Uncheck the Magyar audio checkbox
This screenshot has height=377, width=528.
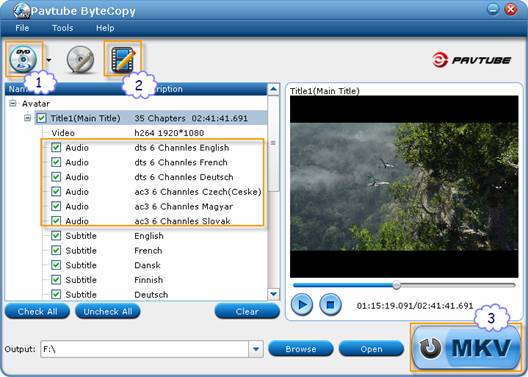click(56, 206)
